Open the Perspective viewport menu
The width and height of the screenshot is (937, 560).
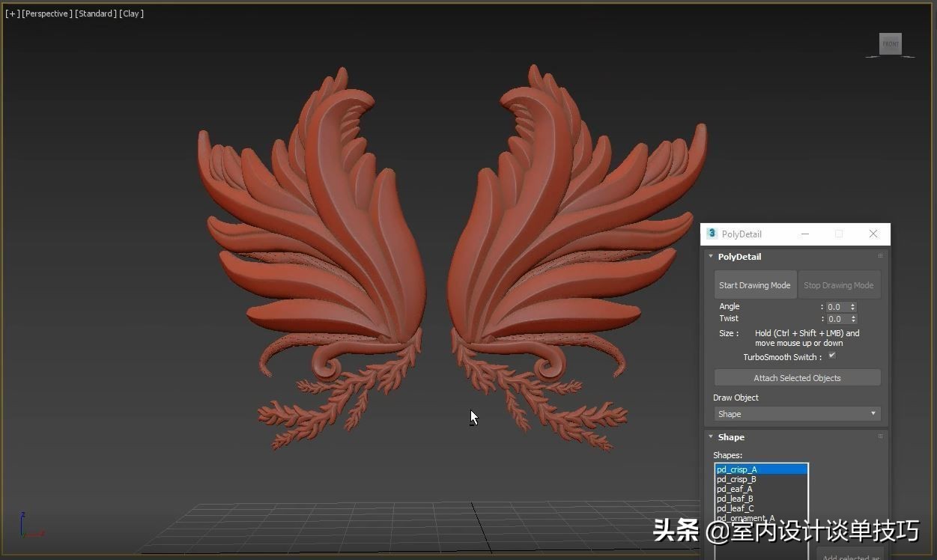pos(47,13)
